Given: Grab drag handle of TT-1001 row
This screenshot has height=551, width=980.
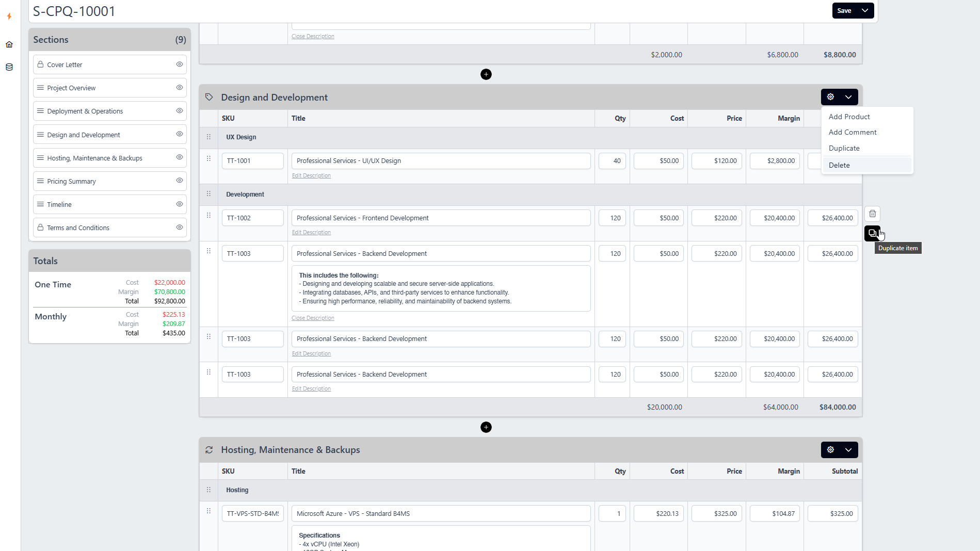Looking at the screenshot, I should tap(208, 159).
